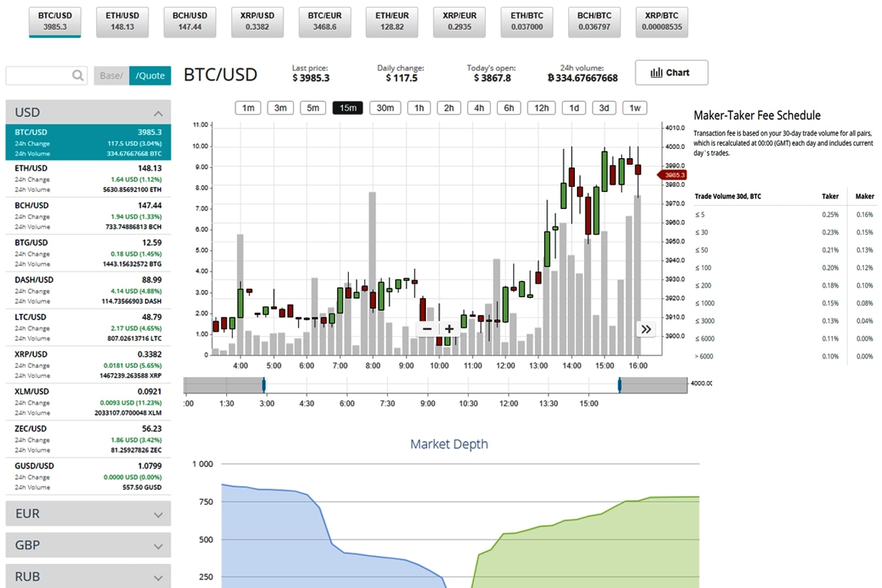Click the '> 6000' fee tier row
Viewport: 882px width, 588px height.
[x=784, y=356]
